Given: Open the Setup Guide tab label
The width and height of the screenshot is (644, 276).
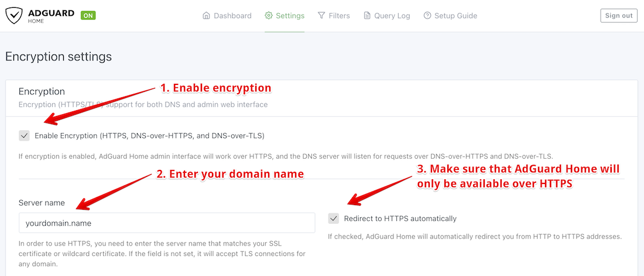Looking at the screenshot, I should tap(455, 16).
